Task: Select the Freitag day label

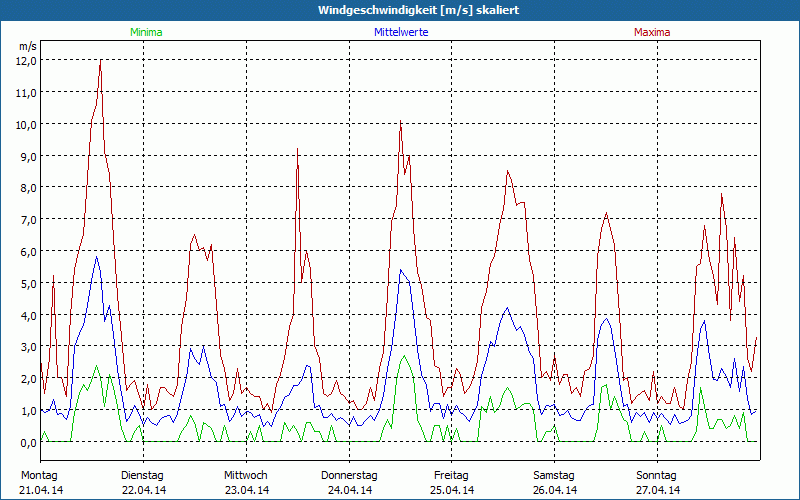Action: pyautogui.click(x=452, y=474)
